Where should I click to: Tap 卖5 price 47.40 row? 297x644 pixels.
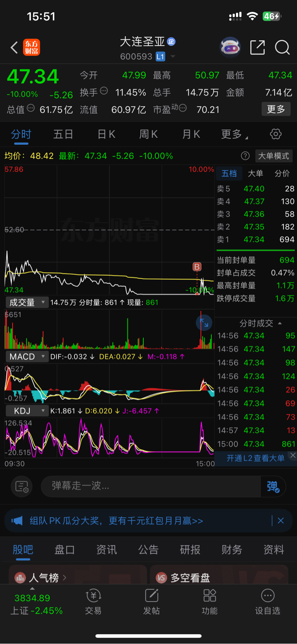256,189
